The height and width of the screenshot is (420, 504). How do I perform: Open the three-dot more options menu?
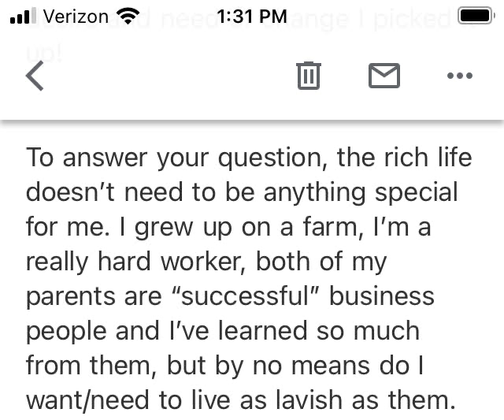pos(460,76)
